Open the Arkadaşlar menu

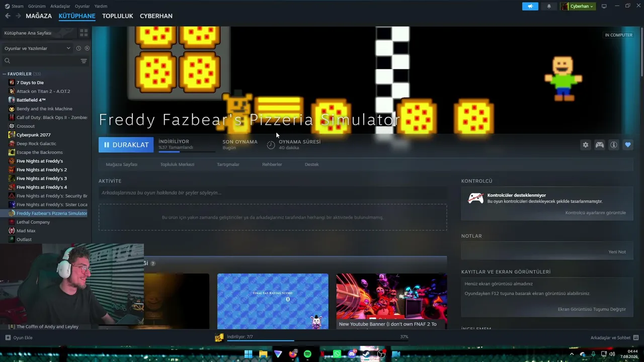coord(60,6)
